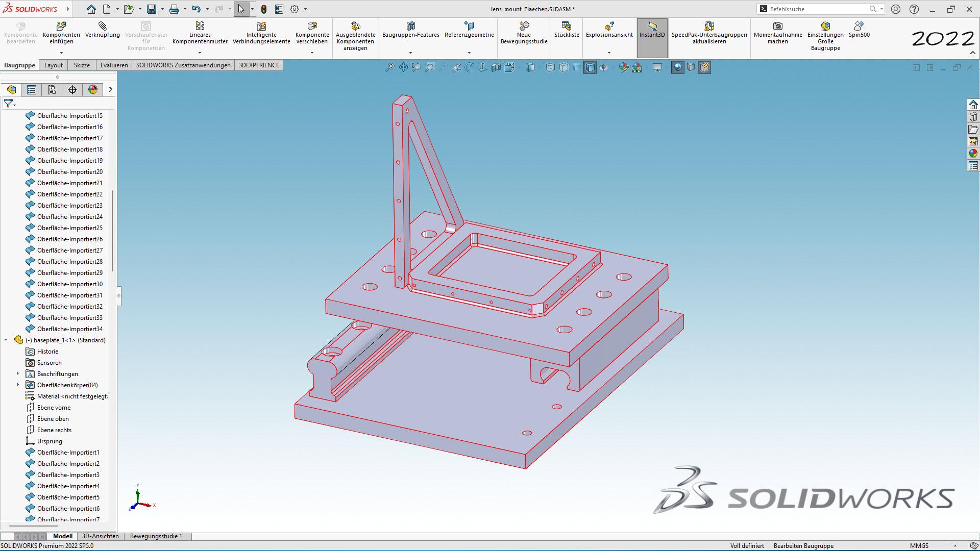The height and width of the screenshot is (551, 980).
Task: Click the Open file icon
Action: tap(128, 9)
